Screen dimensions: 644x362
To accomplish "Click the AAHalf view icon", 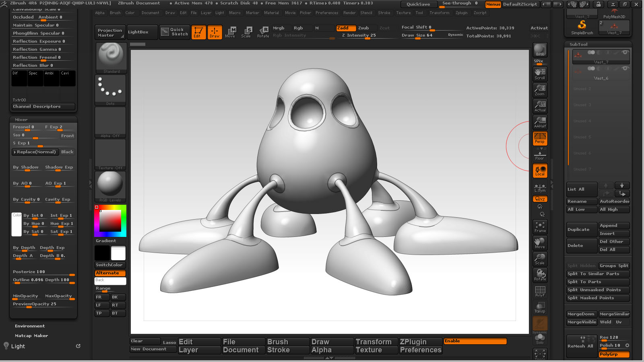I will pos(540,122).
